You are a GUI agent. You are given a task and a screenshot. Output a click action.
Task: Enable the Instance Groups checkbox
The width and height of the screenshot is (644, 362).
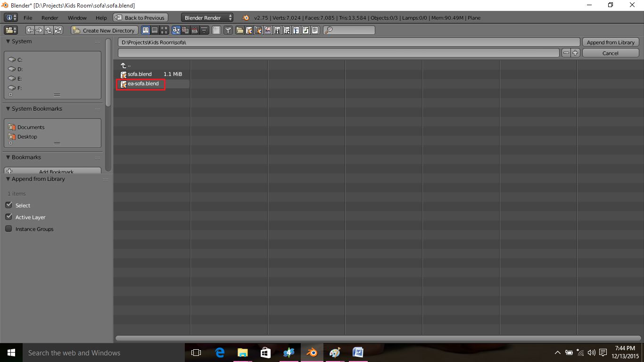click(x=8, y=229)
